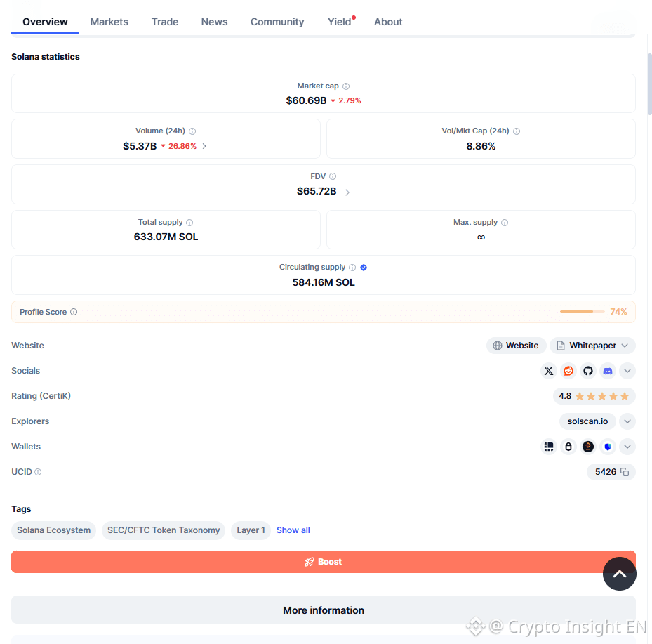Click the Max. supply info icon
Image resolution: width=652 pixels, height=644 pixels.
click(505, 223)
